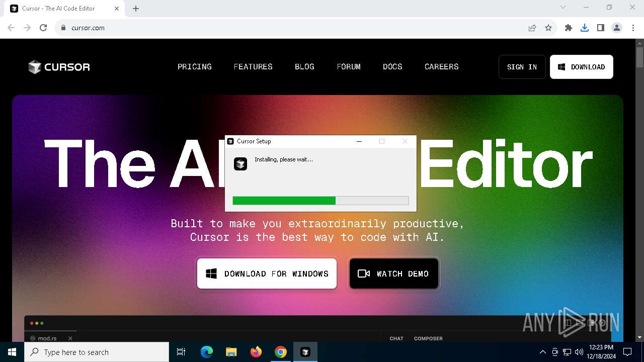The height and width of the screenshot is (362, 644).
Task: Click the Cursor Setup progress bar
Action: tap(320, 201)
